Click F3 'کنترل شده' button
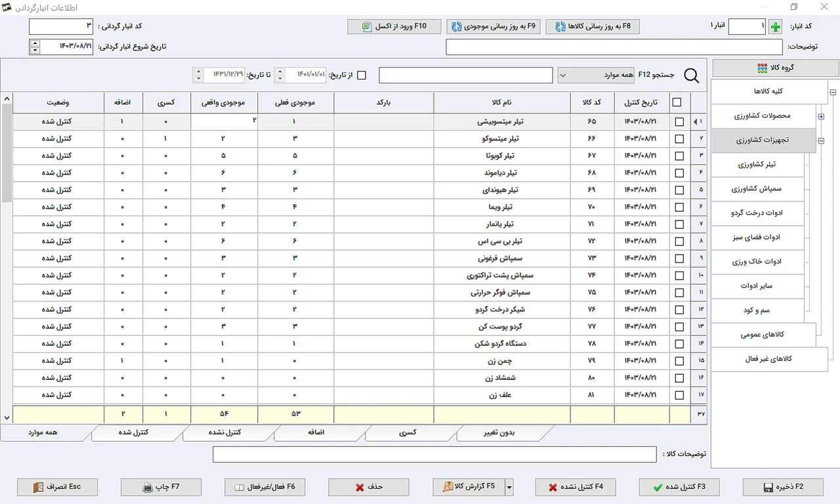Screen dimensions: 840x504 coord(679,487)
